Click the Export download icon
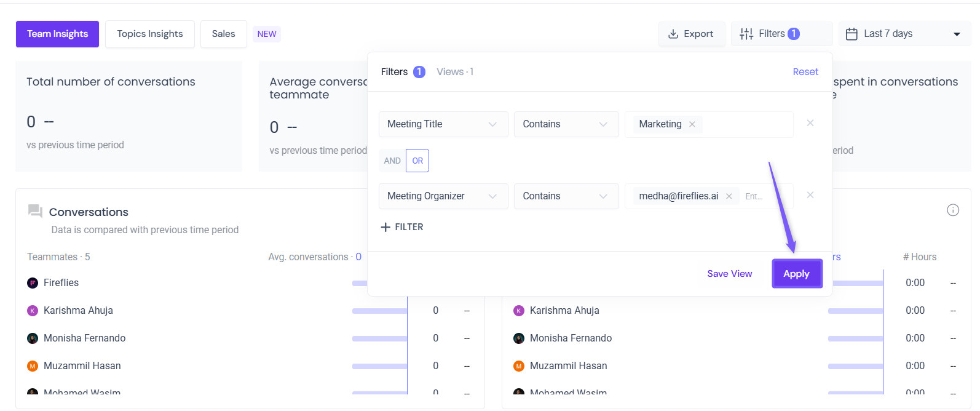The image size is (980, 411). click(673, 34)
